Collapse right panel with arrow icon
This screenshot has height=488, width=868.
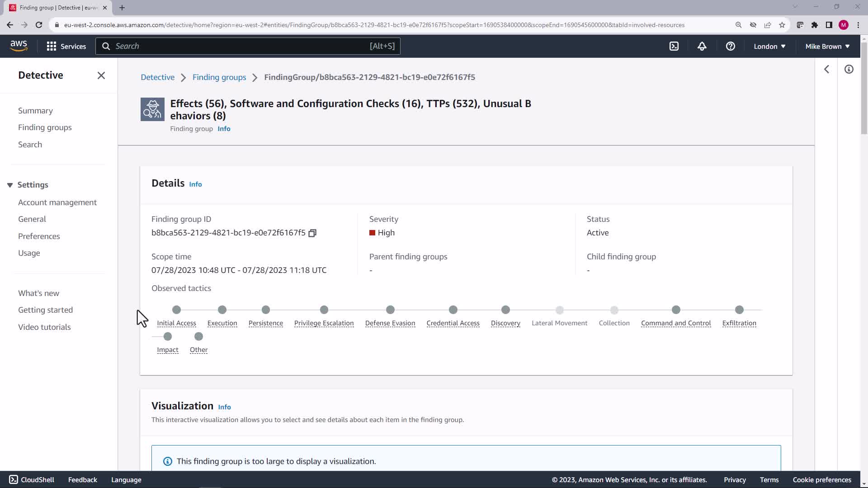(826, 69)
